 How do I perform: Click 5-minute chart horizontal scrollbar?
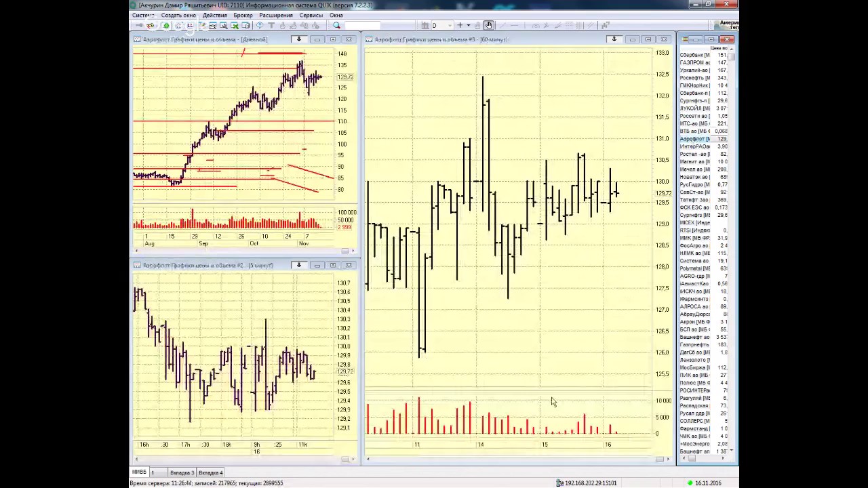(x=245, y=459)
